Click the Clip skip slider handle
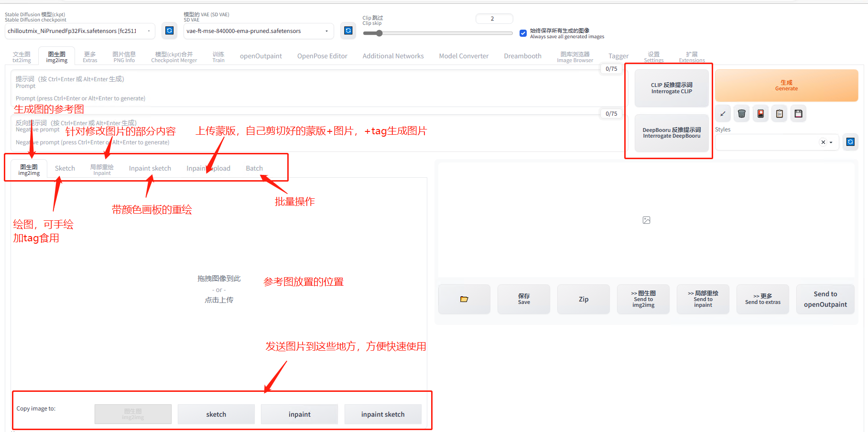Image resolution: width=868 pixels, height=432 pixels. coord(379,33)
